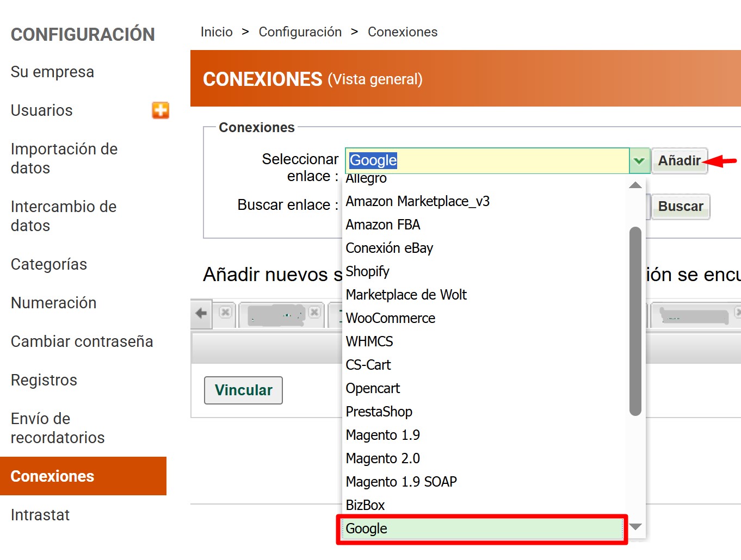Select the blurred second tab label

click(276, 316)
